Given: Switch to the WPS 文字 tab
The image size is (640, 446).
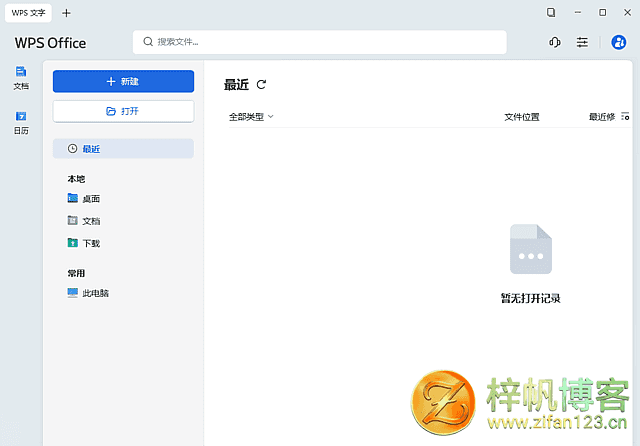Looking at the screenshot, I should point(28,13).
